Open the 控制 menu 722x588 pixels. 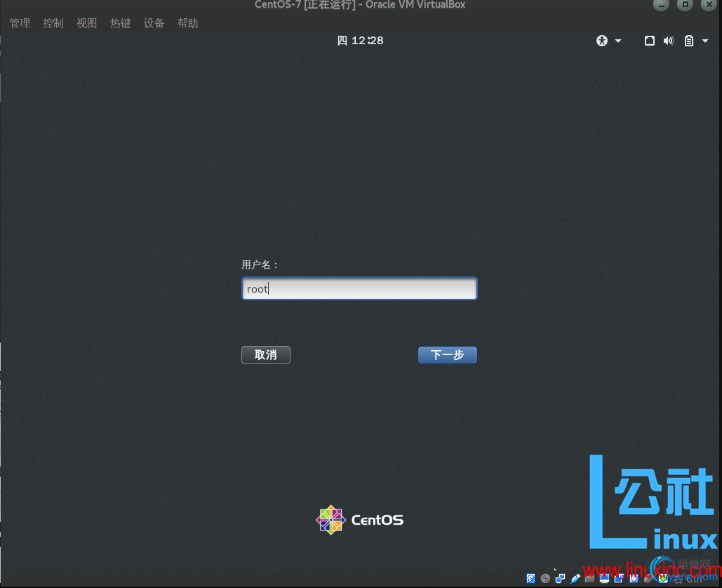(53, 23)
